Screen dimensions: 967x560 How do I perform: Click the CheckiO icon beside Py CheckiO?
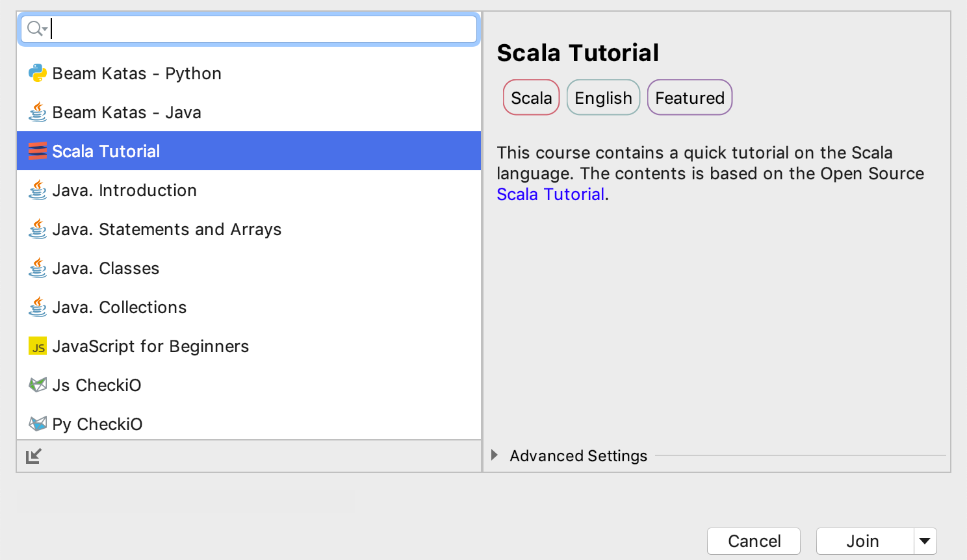coord(38,424)
